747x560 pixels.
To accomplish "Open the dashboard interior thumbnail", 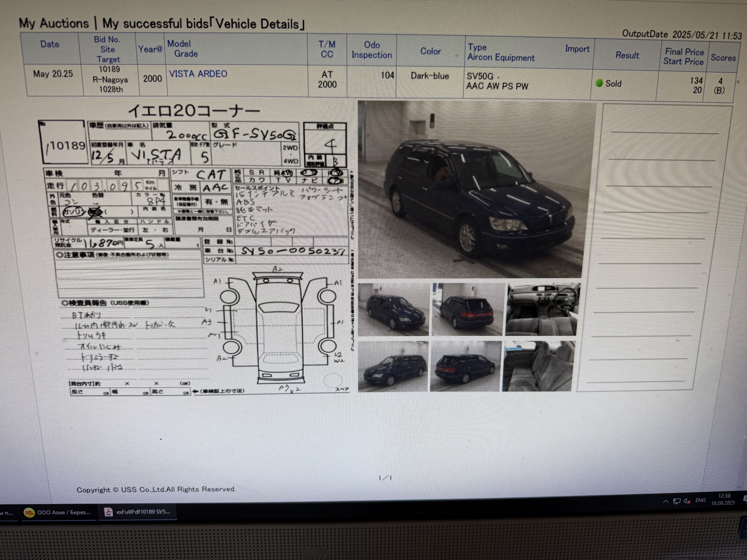I will [x=542, y=310].
